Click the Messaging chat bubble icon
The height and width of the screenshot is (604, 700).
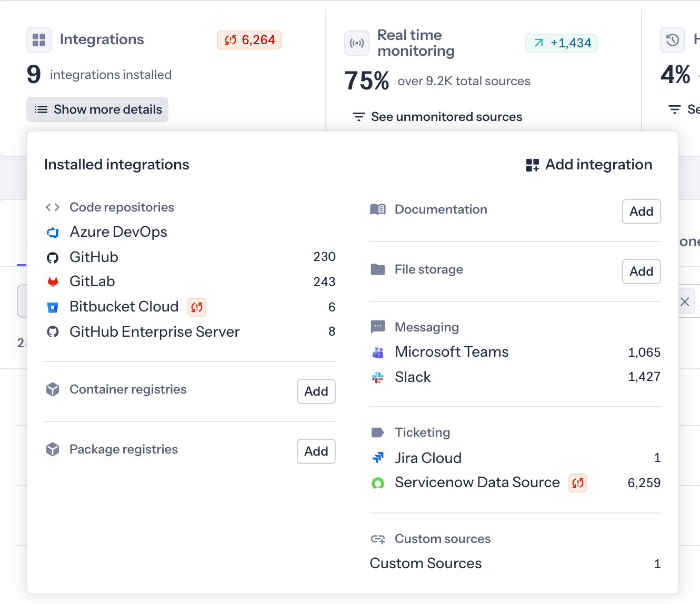point(378,327)
